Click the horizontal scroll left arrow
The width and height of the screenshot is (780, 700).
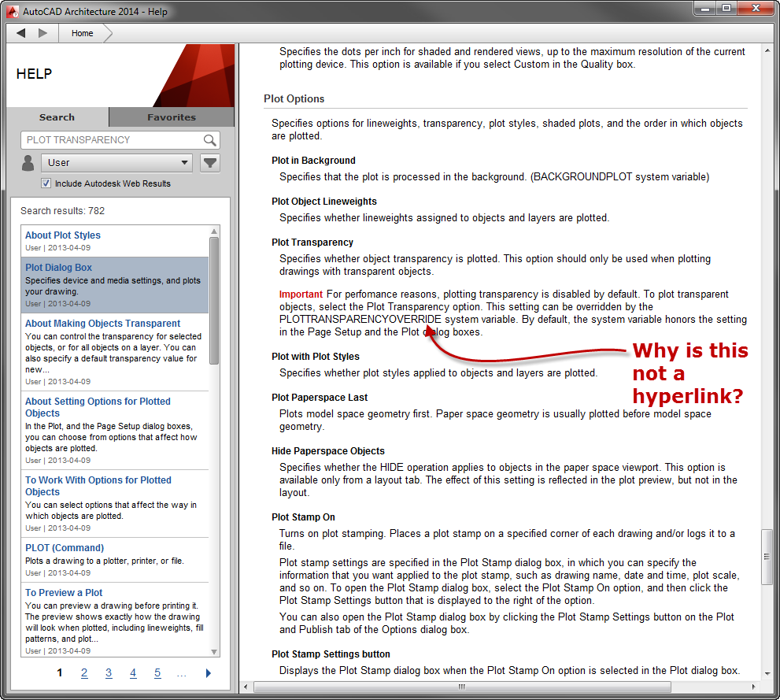[x=246, y=687]
